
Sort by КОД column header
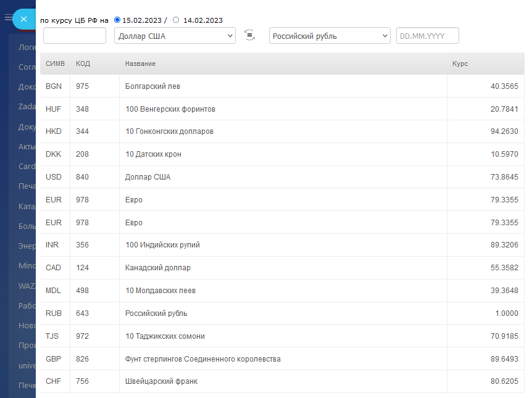tap(83, 64)
